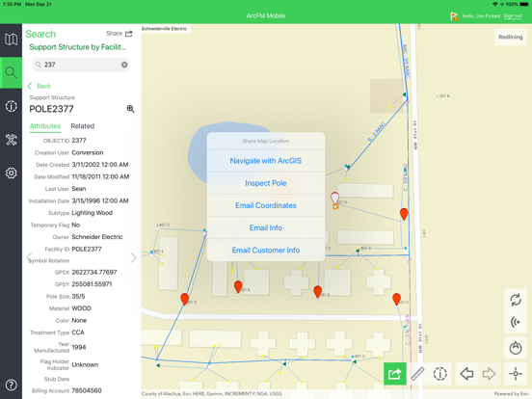Click the Sign out link
532x399 pixels.
[513, 16]
